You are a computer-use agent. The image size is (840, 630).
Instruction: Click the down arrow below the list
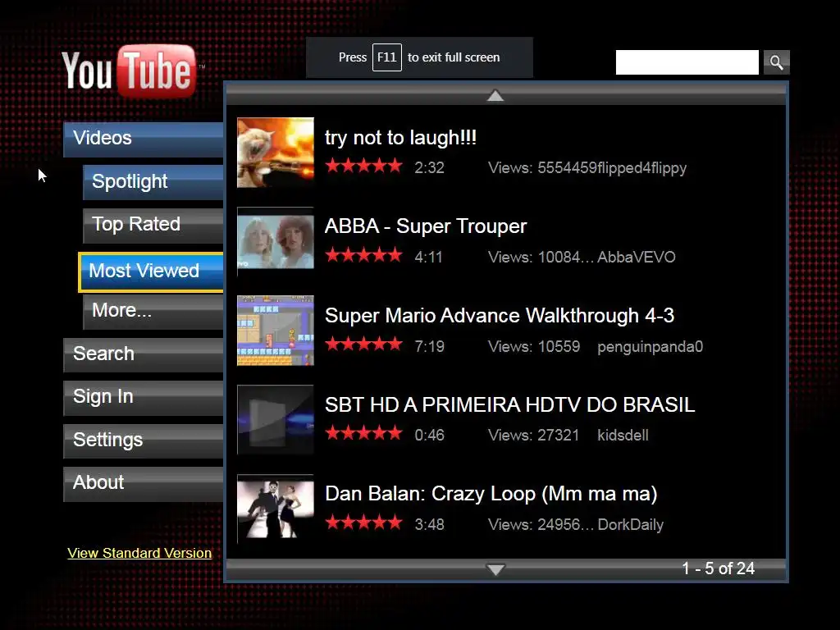point(495,569)
